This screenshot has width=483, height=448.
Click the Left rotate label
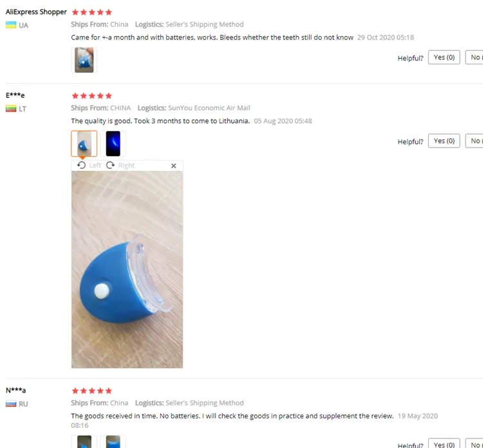click(95, 165)
